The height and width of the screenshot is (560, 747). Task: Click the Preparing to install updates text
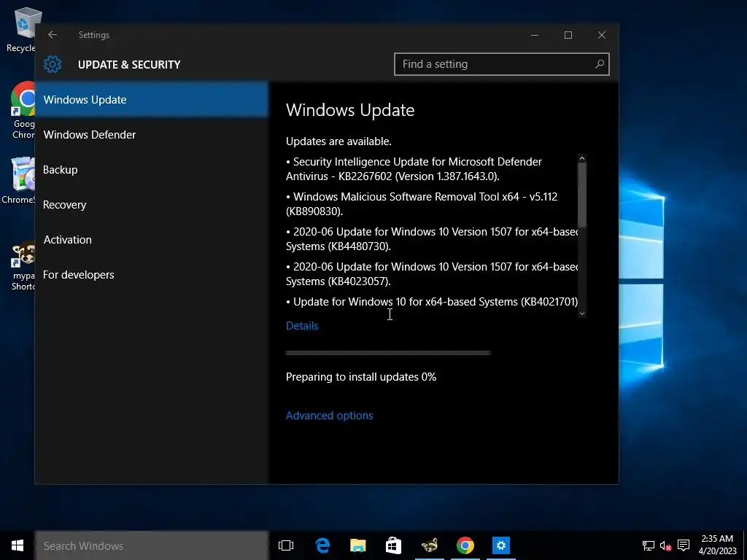(x=361, y=377)
